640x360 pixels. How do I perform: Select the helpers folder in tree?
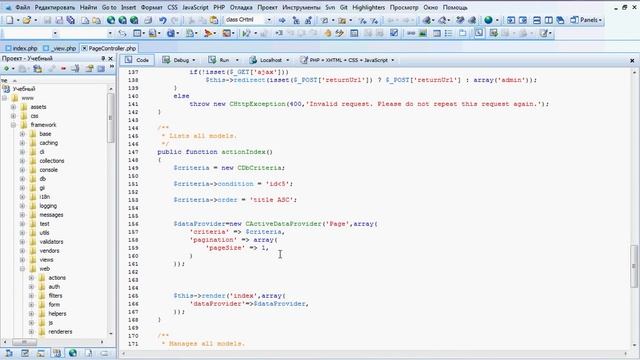tap(57, 313)
